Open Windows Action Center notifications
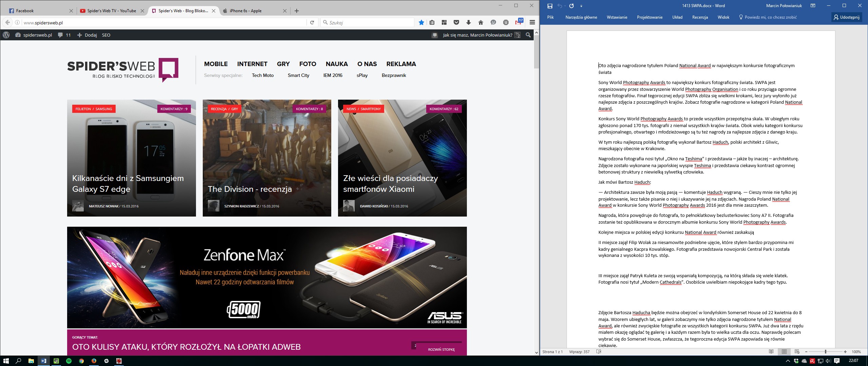868x366 pixels. point(837,361)
